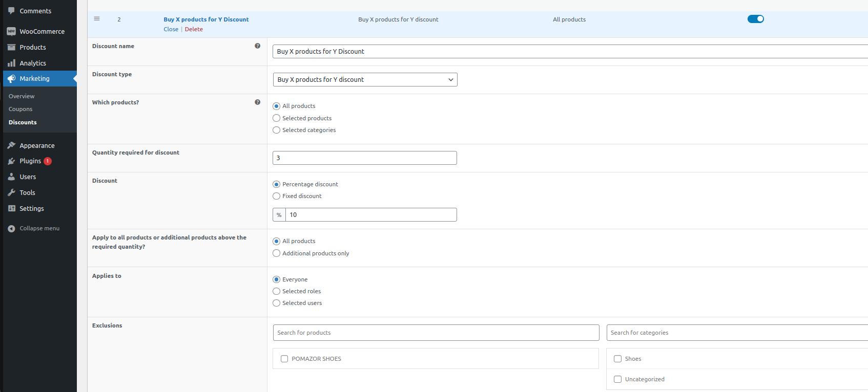
Task: Click the Search for categories field
Action: (x=736, y=333)
